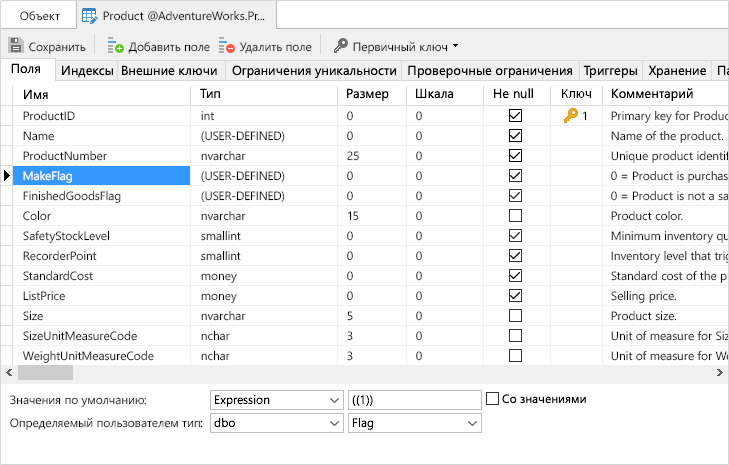Click the Save floppy disk icon

16,46
